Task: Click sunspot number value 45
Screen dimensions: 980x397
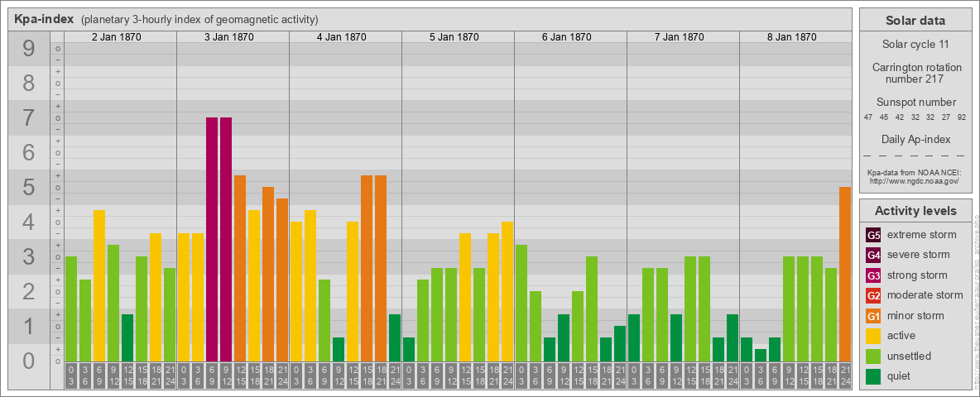Action: coord(884,117)
